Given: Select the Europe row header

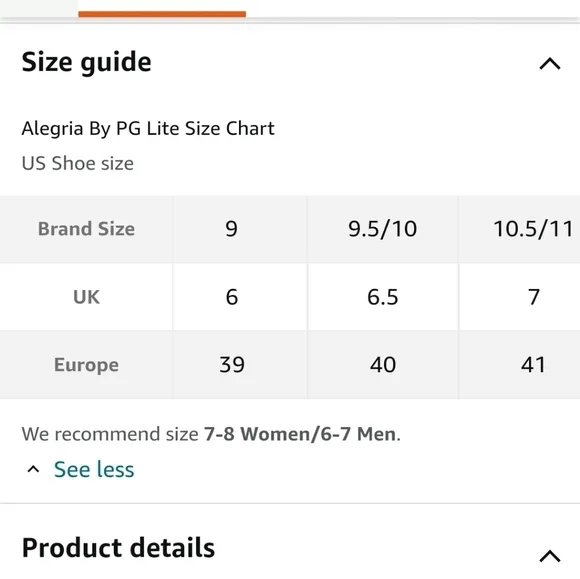Looking at the screenshot, I should click(x=86, y=365).
